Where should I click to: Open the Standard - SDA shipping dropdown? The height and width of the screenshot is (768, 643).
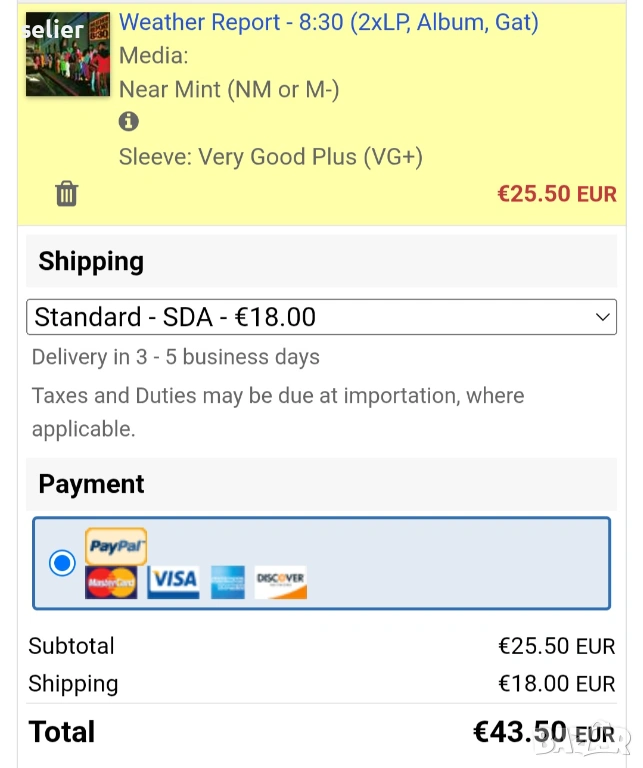pos(320,317)
